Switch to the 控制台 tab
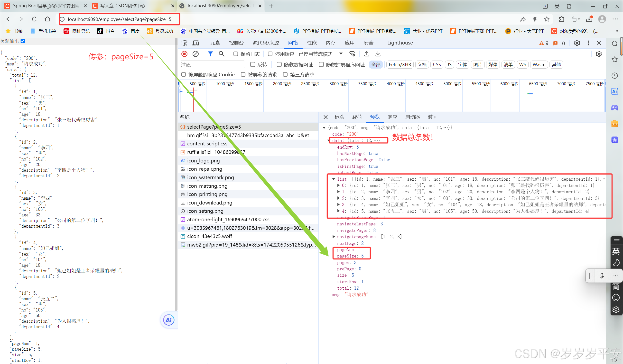This screenshot has width=623, height=364. [236, 43]
